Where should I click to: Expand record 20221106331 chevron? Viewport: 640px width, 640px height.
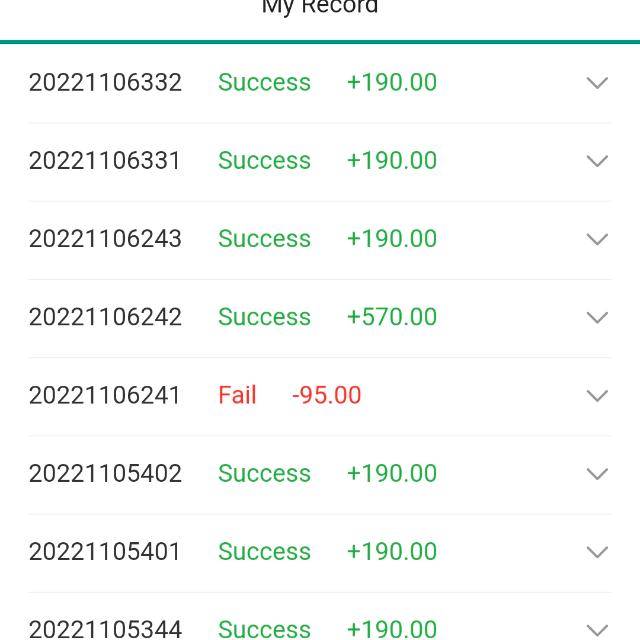click(597, 161)
